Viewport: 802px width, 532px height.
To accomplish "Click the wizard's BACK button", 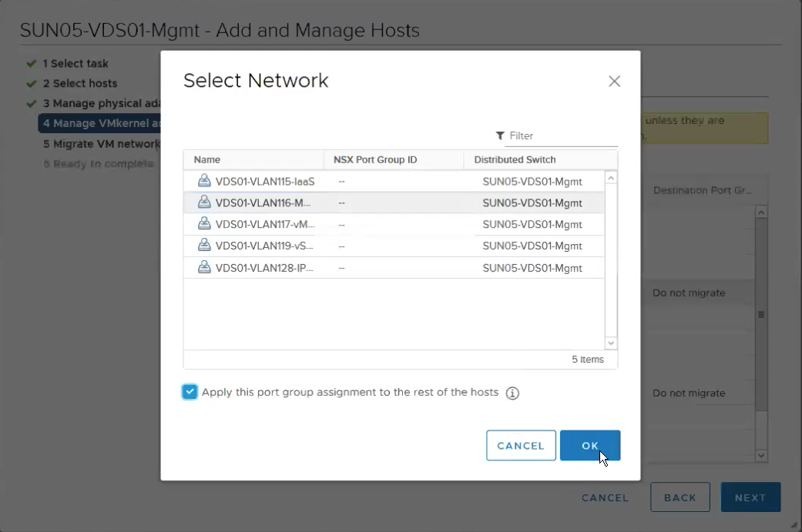I will point(680,497).
